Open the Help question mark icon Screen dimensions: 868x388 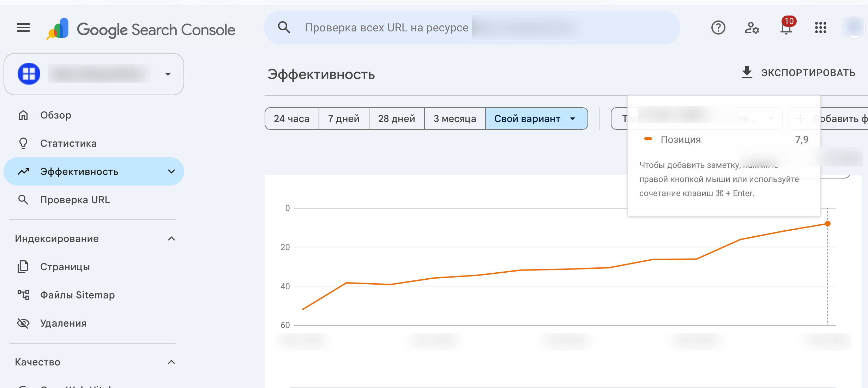[718, 28]
